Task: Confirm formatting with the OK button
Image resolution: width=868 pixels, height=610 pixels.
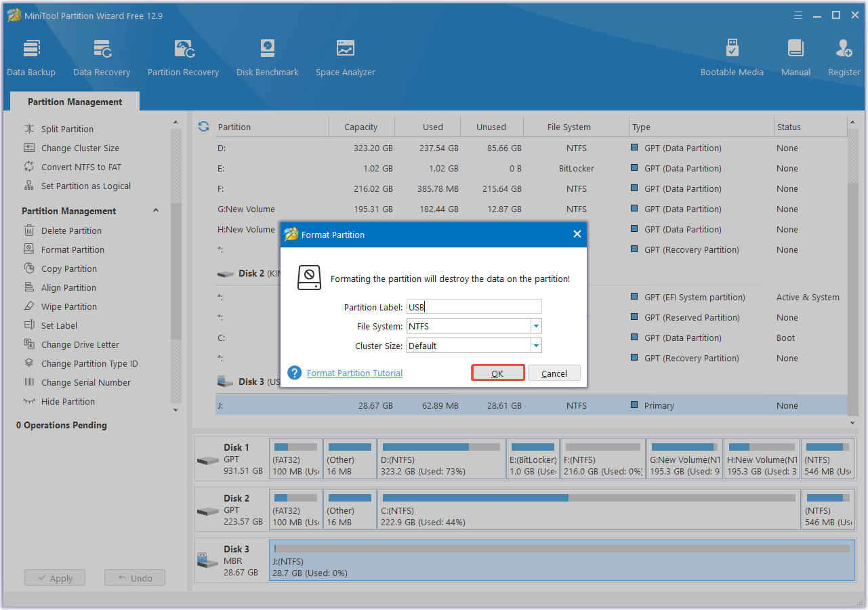Action: coord(497,373)
